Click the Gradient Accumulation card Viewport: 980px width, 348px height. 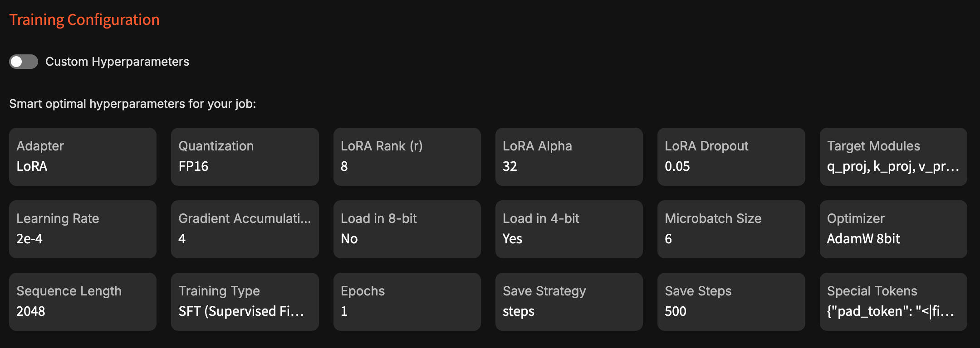[245, 229]
